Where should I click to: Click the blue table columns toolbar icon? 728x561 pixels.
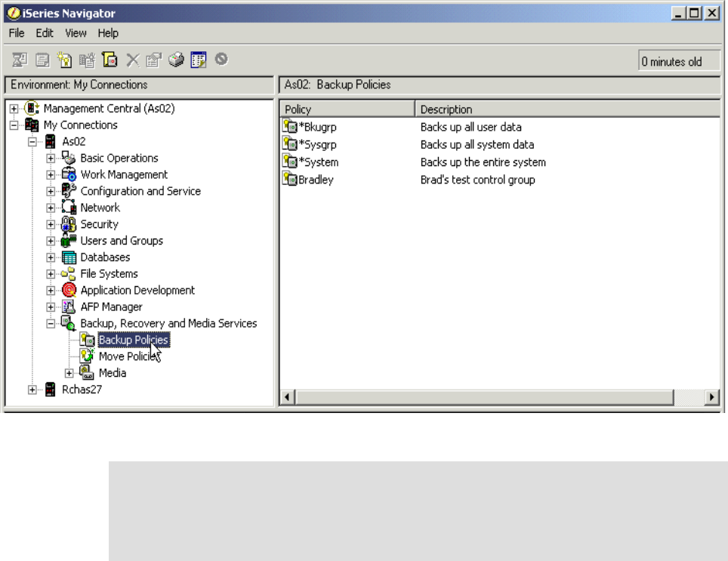pyautogui.click(x=199, y=60)
